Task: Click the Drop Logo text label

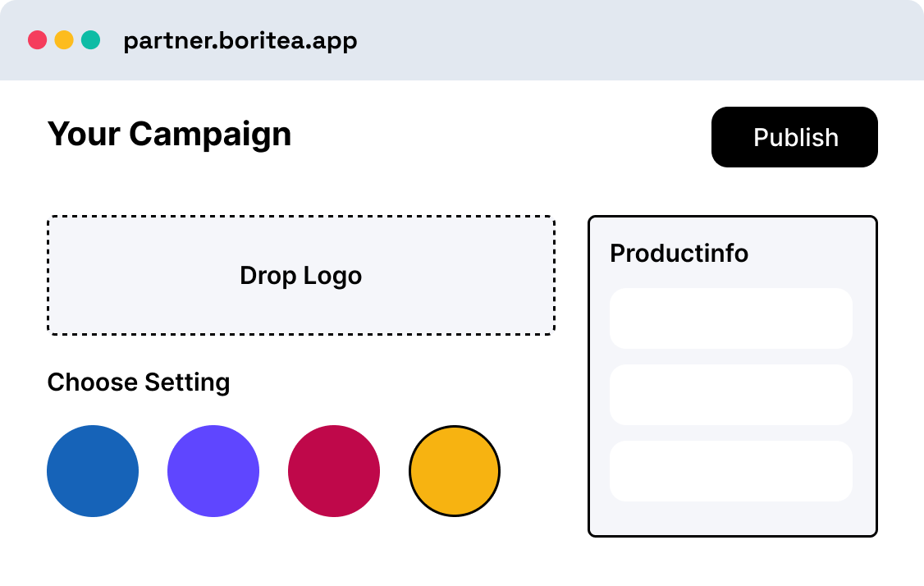Action: coord(300,276)
